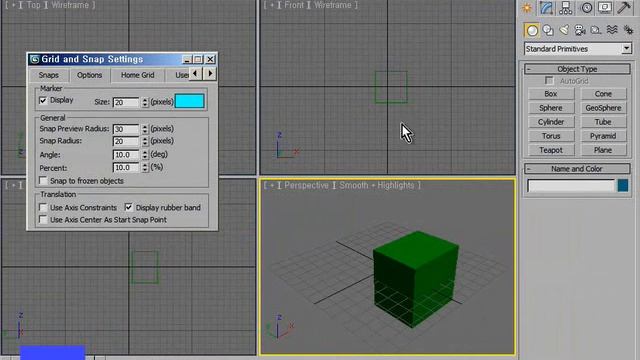Select the Cameras category icon
Screen dimensions: 640x360
[x=580, y=30]
